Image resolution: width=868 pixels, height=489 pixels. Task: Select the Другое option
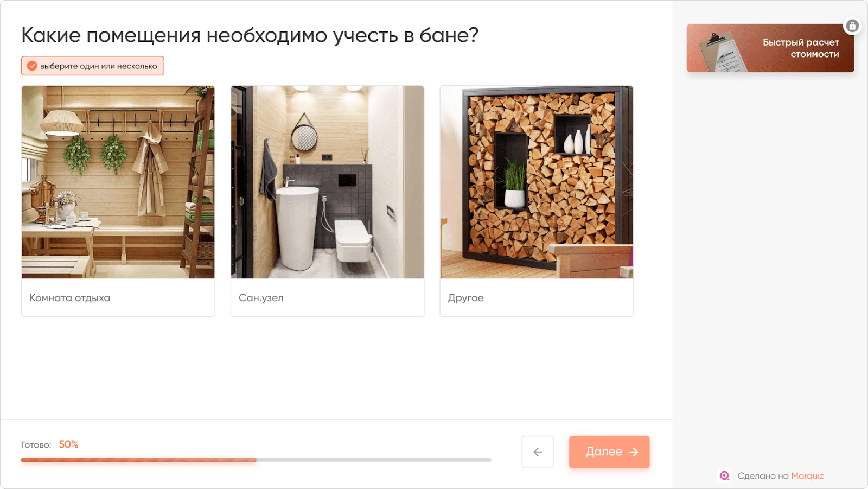pyautogui.click(x=537, y=201)
